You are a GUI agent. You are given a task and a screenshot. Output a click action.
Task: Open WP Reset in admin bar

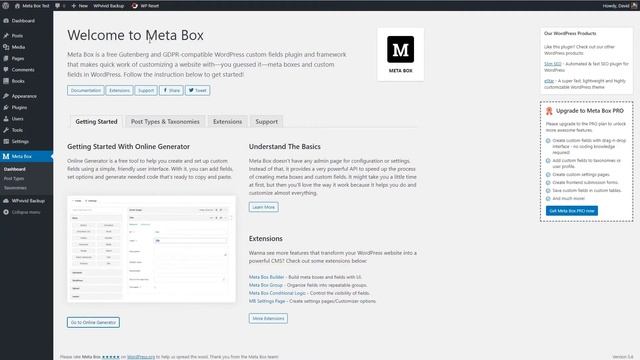(145, 6)
